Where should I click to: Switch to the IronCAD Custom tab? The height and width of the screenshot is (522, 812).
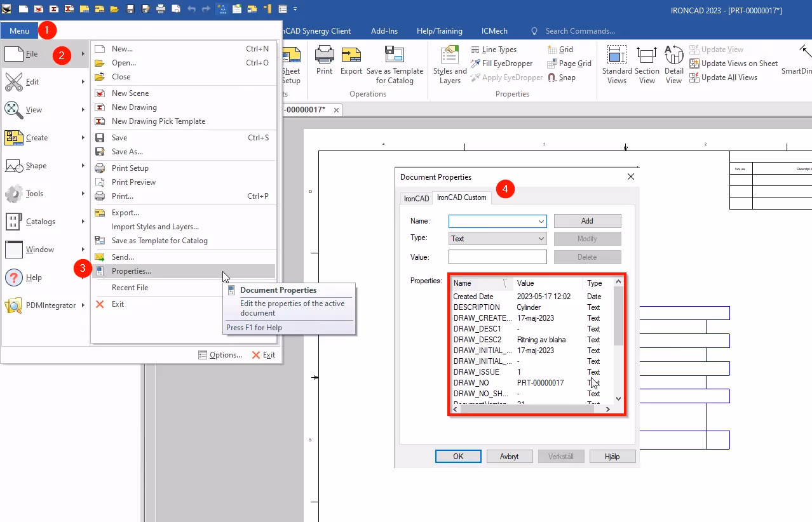coord(462,197)
